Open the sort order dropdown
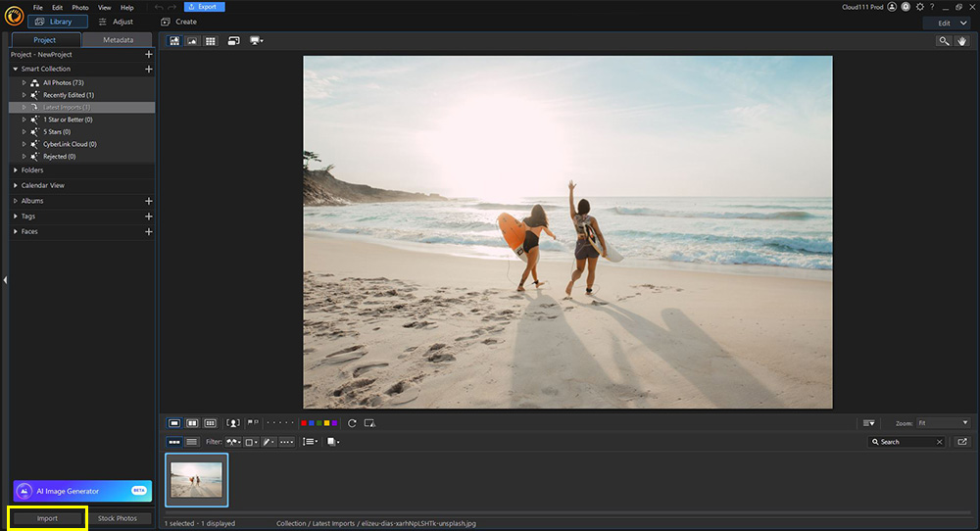Viewport: 980px width, 531px height. 310,442
